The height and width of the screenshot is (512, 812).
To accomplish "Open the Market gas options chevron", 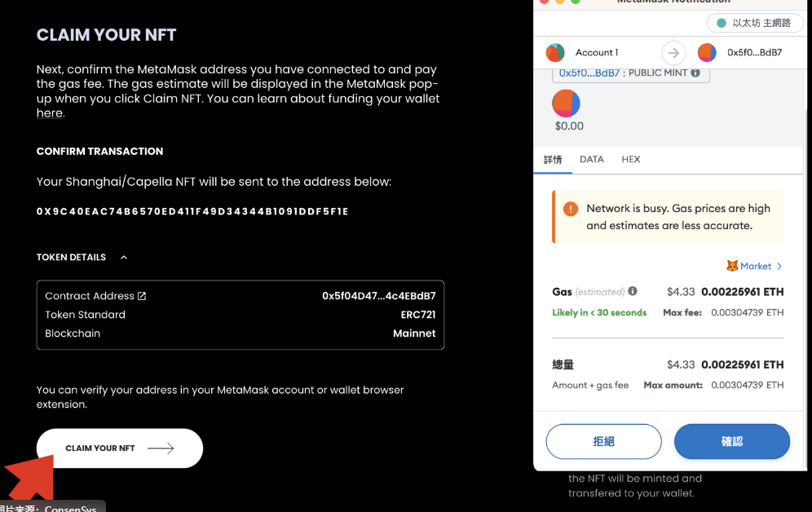I will pos(779,266).
